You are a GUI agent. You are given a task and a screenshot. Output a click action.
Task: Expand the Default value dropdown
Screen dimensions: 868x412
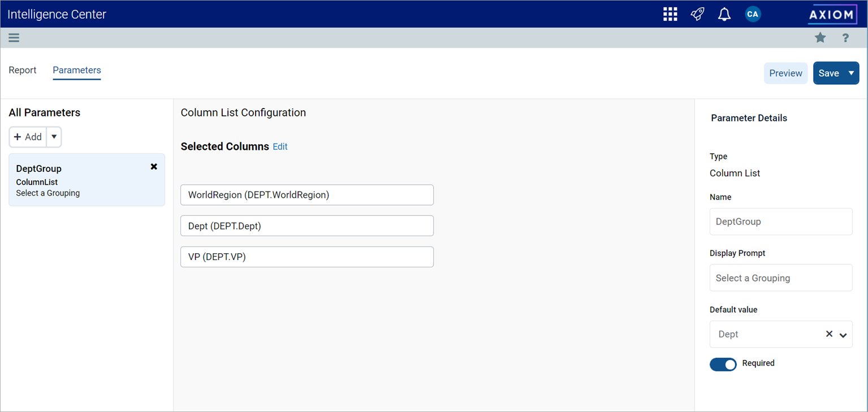click(x=843, y=335)
